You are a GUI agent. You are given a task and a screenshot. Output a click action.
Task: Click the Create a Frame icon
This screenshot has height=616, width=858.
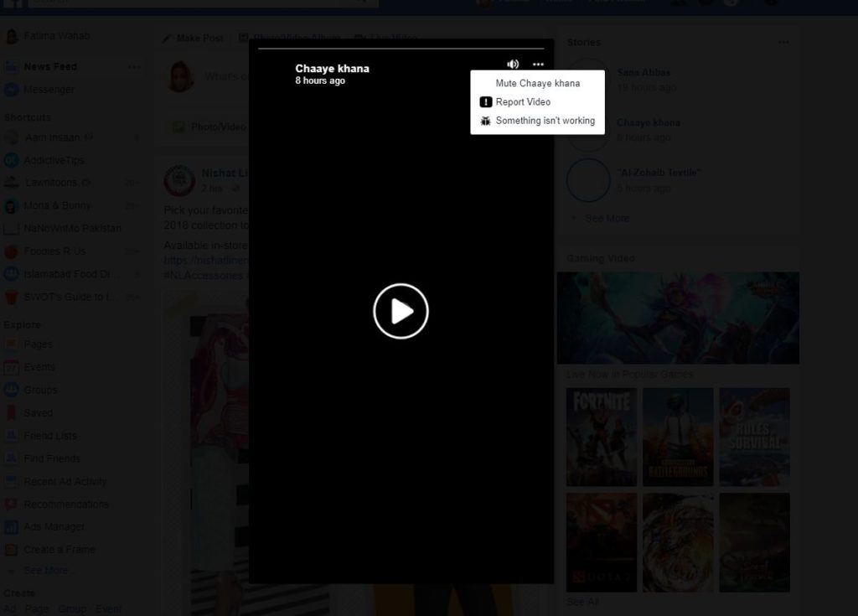tap(12, 550)
